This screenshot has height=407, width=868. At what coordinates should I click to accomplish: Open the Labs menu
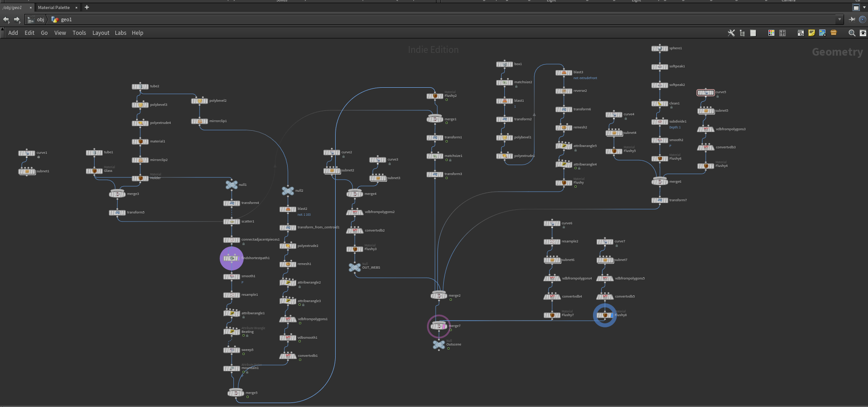[x=120, y=33]
